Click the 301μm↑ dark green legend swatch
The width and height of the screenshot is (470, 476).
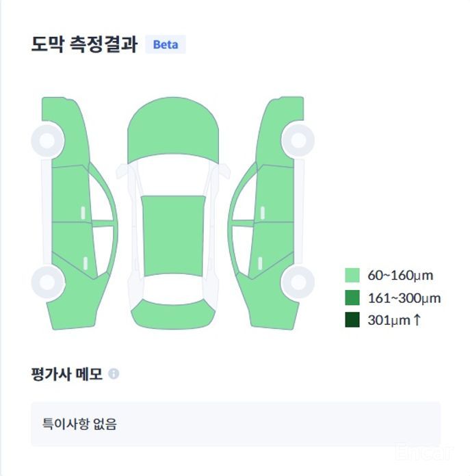(x=352, y=319)
